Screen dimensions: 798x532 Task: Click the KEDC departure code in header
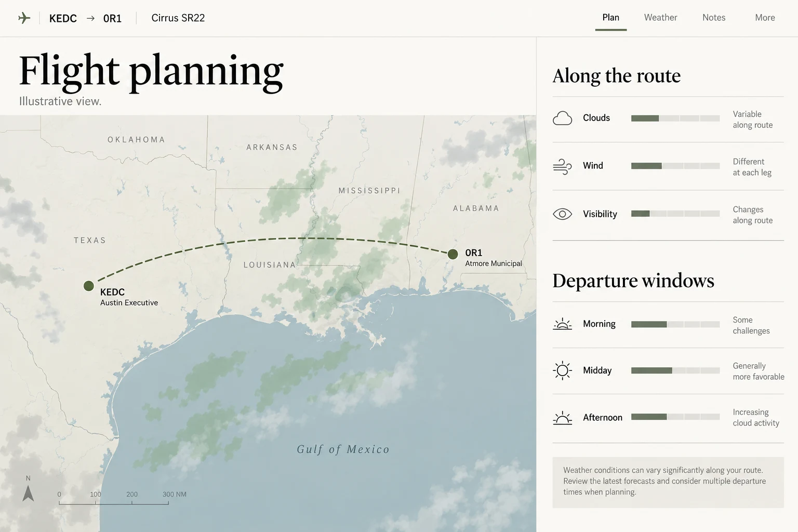coord(63,19)
